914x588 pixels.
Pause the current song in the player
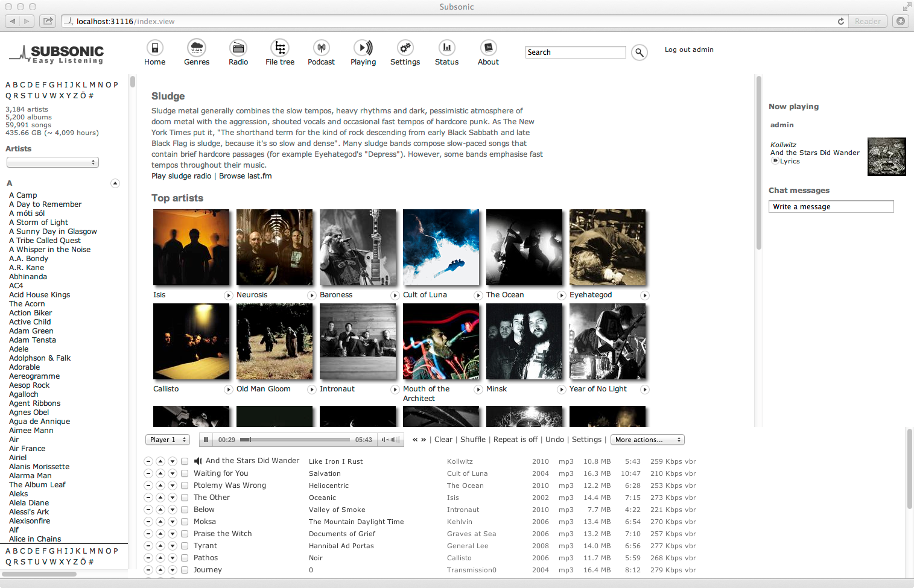pos(206,440)
